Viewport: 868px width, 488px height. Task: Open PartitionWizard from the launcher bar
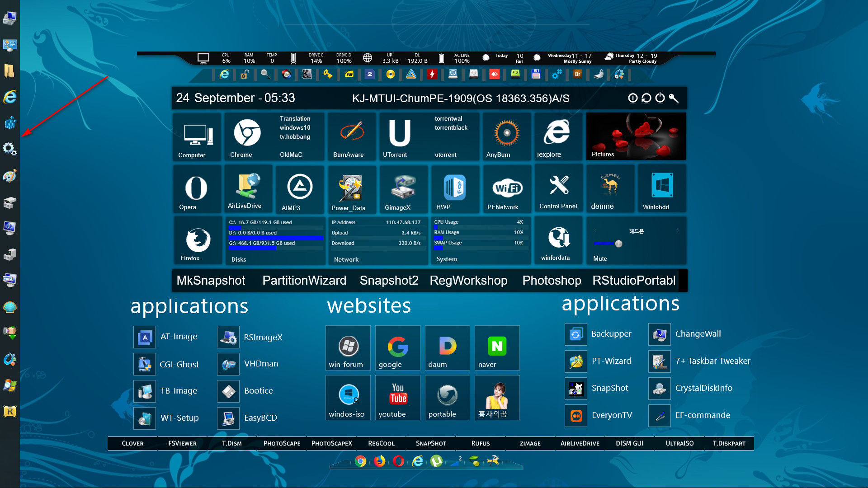click(x=304, y=280)
